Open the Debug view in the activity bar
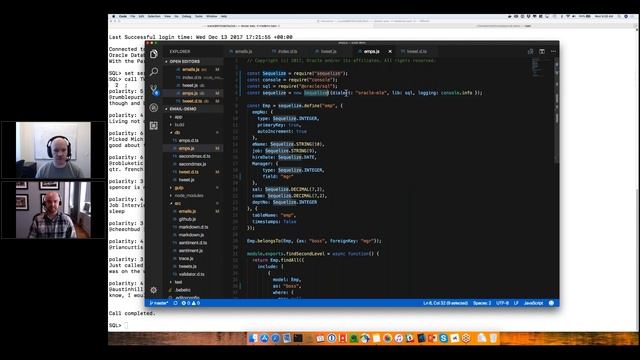Viewport: 640px width, 360px height. click(154, 108)
